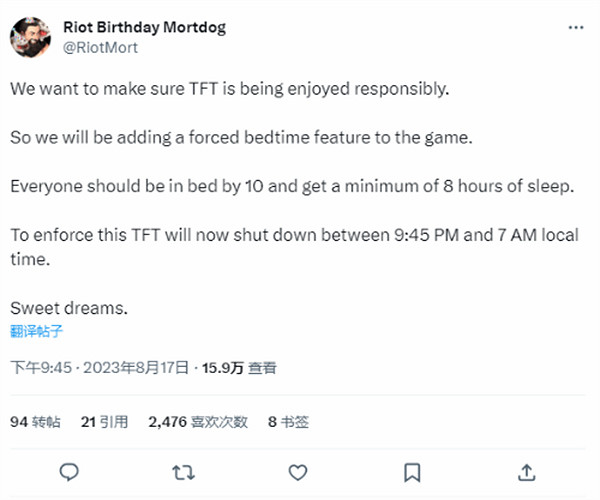Open the 21 引用 quotes list
The height and width of the screenshot is (500, 600).
click(104, 422)
